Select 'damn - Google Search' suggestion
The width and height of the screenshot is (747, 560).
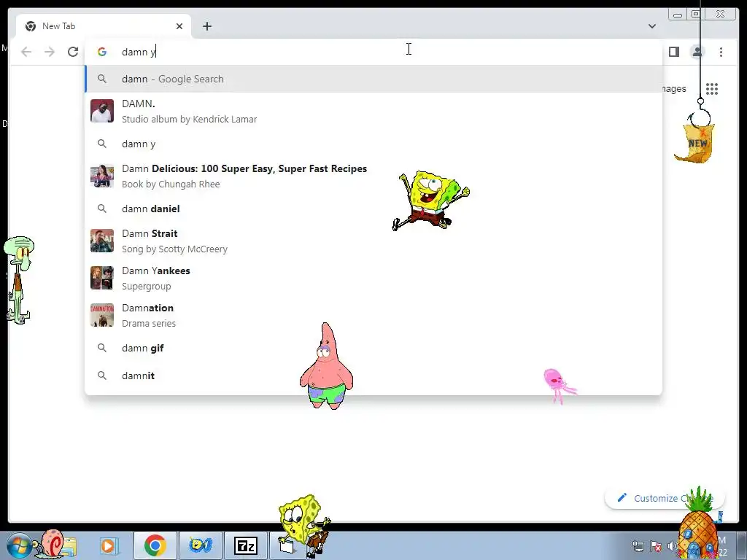coord(373,79)
